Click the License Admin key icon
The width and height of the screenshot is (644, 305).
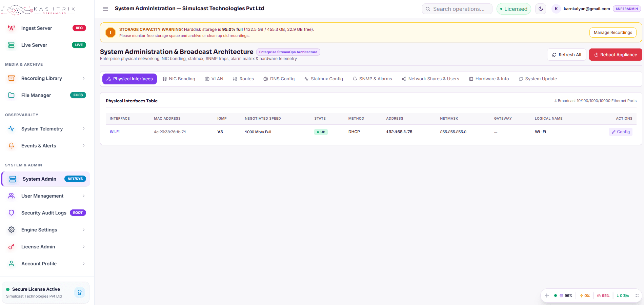coord(12,247)
